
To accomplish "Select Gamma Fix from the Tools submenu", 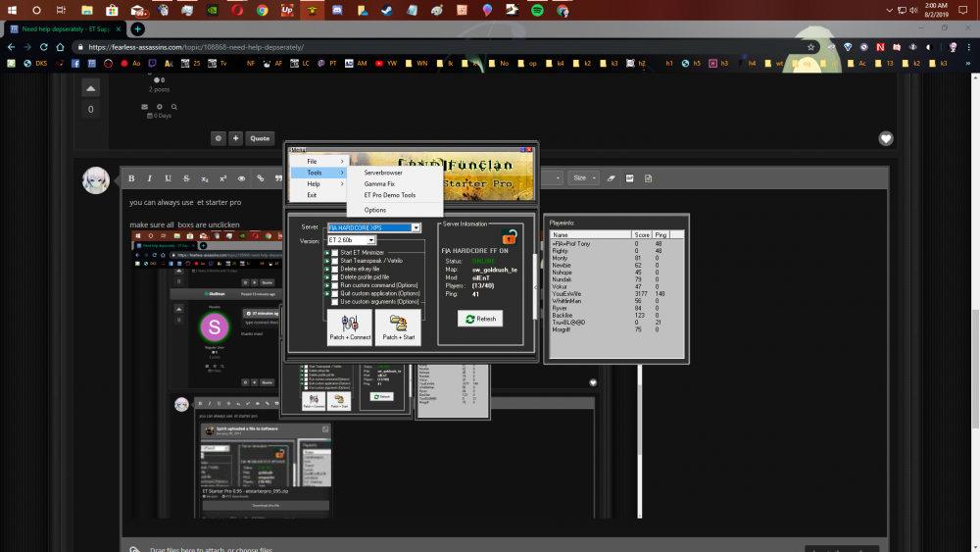I will (x=395, y=183).
